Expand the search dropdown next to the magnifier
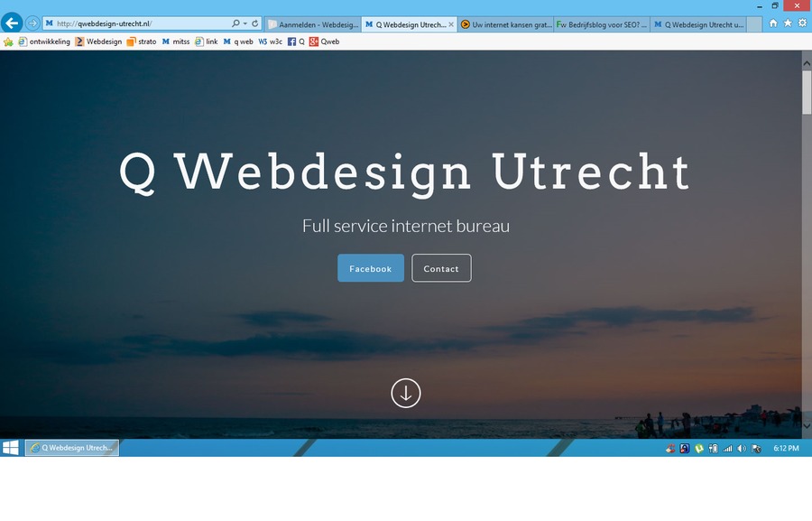The height and width of the screenshot is (521, 812). [244, 24]
